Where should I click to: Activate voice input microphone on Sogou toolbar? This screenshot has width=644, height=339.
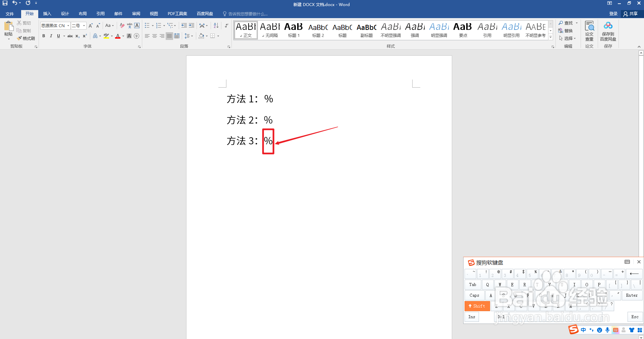pos(607,330)
